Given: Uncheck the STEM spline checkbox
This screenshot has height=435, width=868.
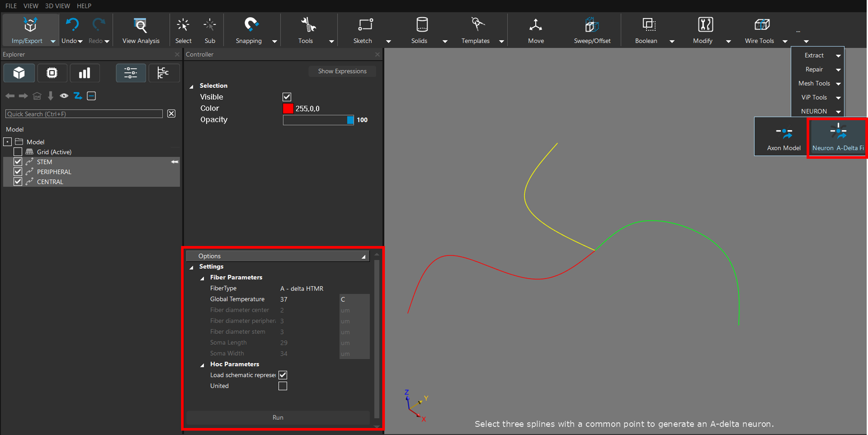Looking at the screenshot, I should [18, 162].
